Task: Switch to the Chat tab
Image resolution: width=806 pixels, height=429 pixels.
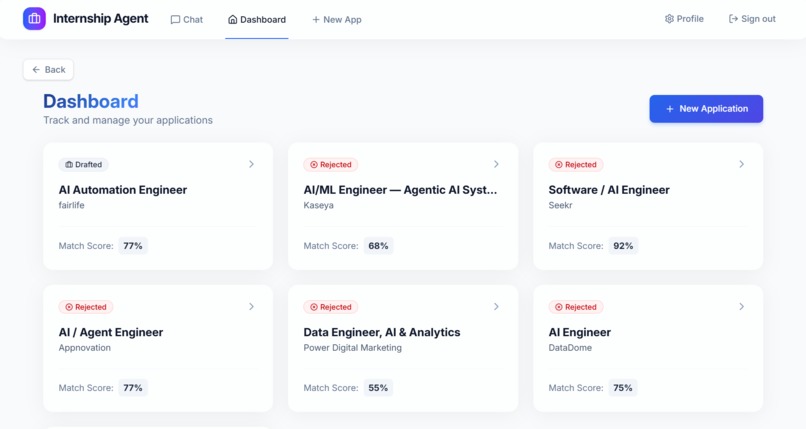Action: [187, 20]
